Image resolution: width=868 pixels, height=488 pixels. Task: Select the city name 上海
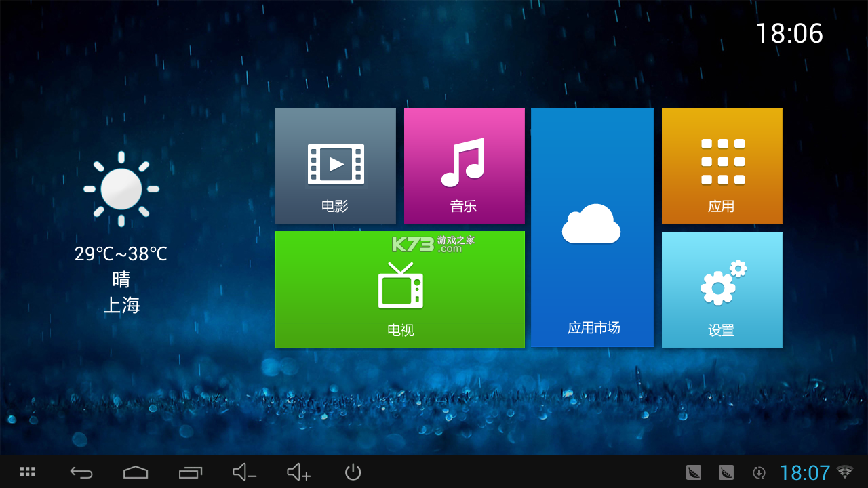pyautogui.click(x=121, y=305)
